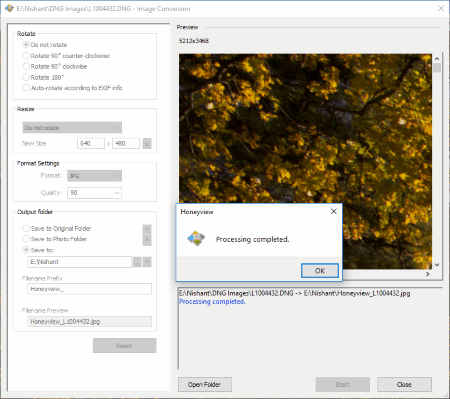450x399 pixels.
Task: Click preview scrollbar up arrow
Action: (437, 58)
